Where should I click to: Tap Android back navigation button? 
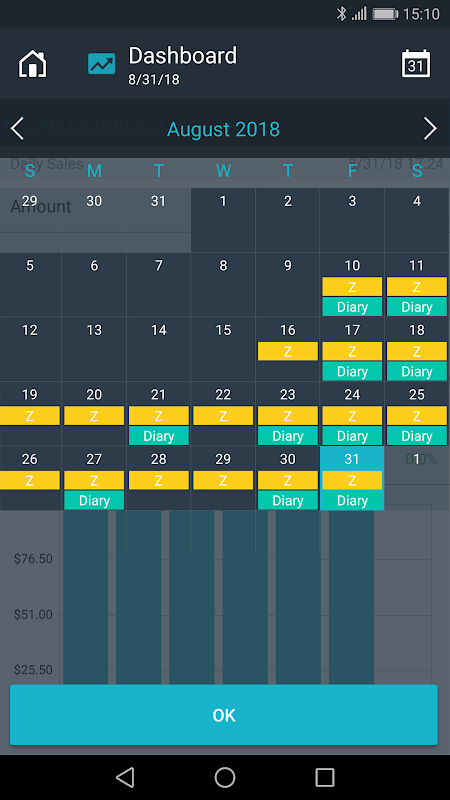[x=125, y=778]
